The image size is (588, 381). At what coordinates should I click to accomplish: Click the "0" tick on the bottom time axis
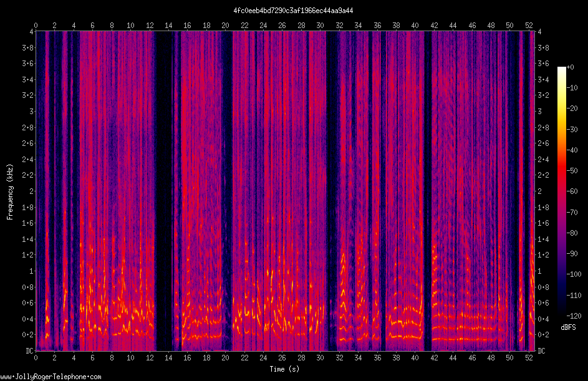pyautogui.click(x=36, y=358)
